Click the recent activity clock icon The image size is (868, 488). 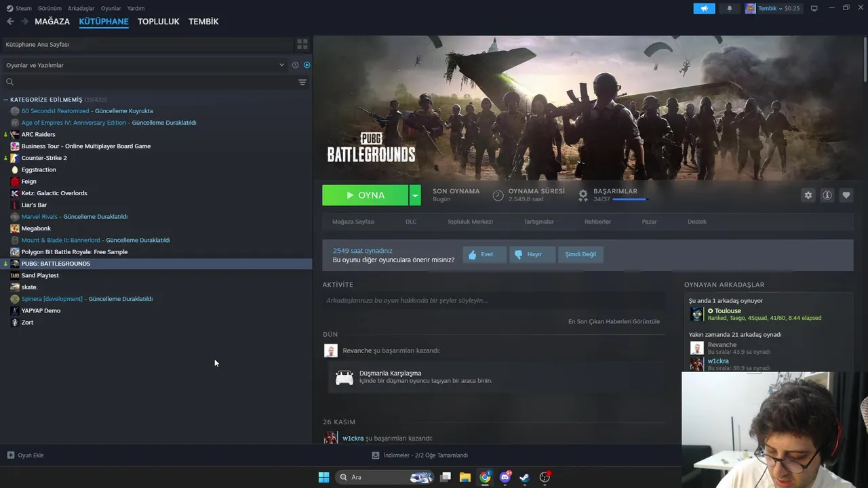pyautogui.click(x=295, y=65)
